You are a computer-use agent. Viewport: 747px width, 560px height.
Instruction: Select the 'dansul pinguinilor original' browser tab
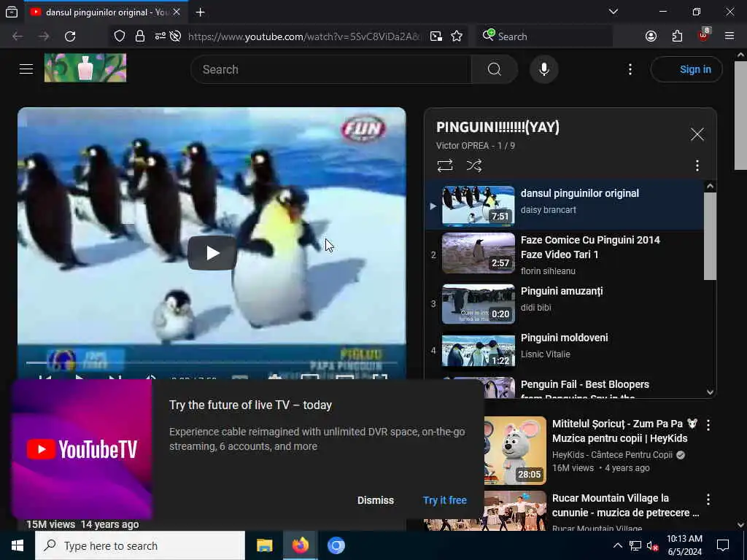105,12
